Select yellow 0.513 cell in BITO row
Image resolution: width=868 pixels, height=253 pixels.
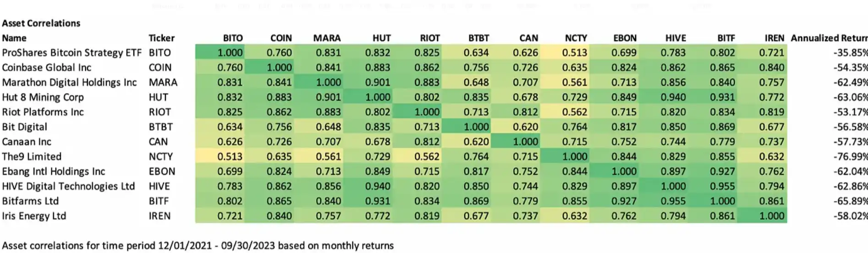pos(574,53)
